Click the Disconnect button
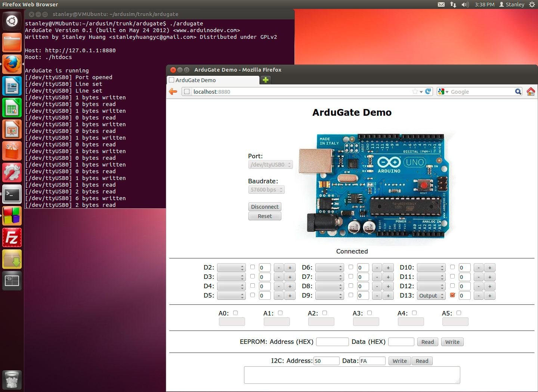Viewport: 538px width, 392px height. (265, 206)
